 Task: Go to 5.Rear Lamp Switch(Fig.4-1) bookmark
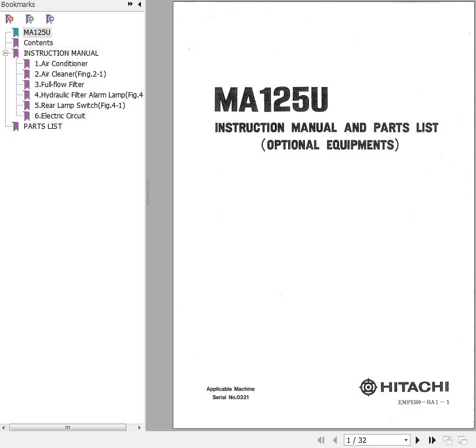pyautogui.click(x=80, y=106)
